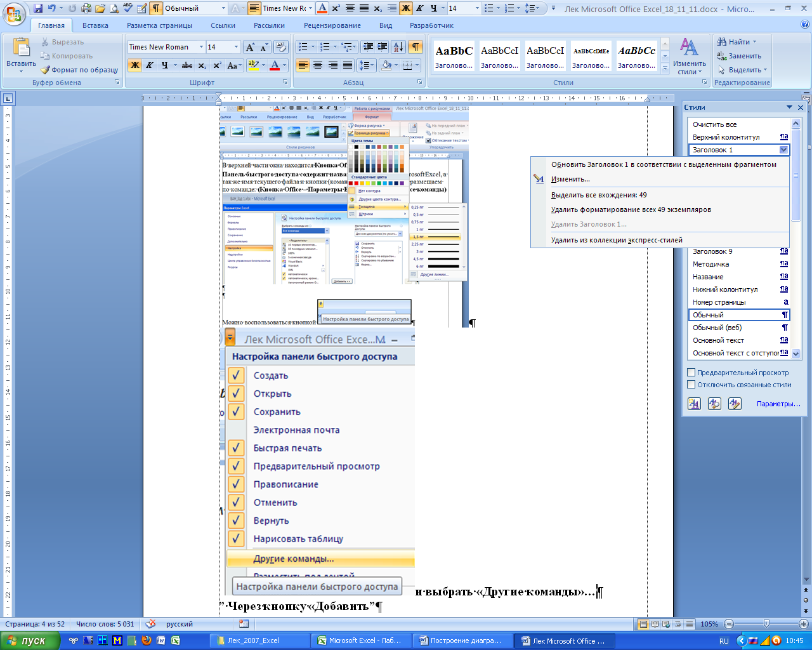Apply subscript in ribbon Font group
This screenshot has height=650, width=812.
point(202,65)
